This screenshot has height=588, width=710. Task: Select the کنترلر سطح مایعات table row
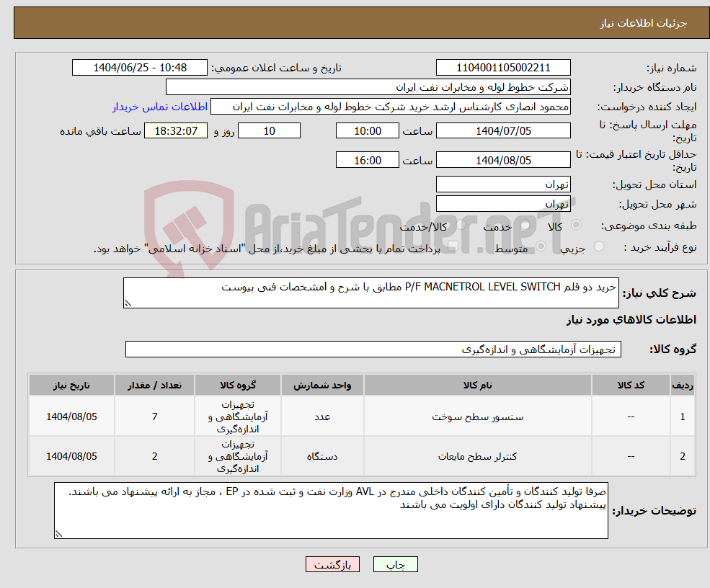coord(478,455)
